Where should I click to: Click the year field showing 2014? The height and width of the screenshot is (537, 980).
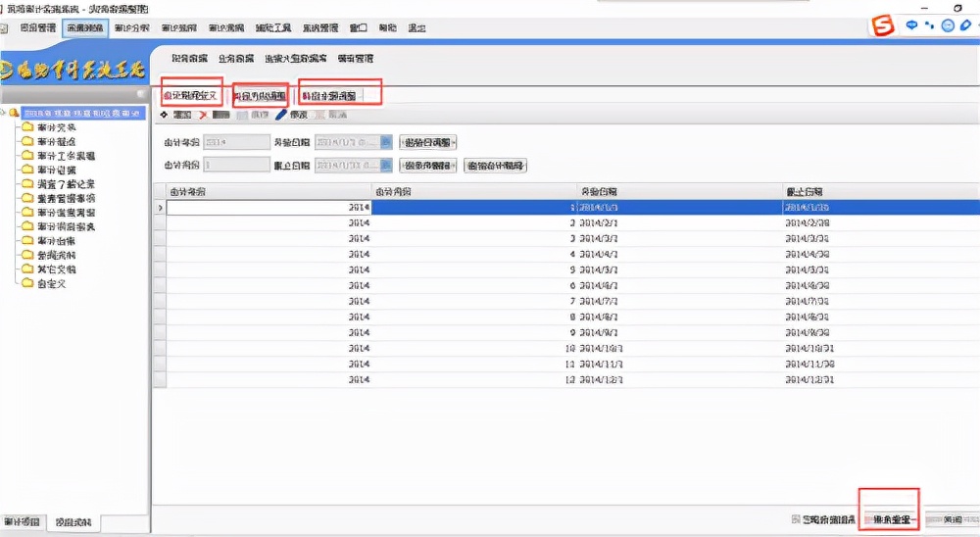(237, 142)
